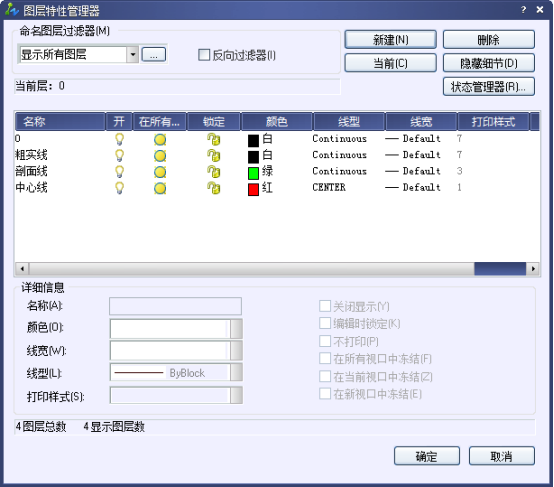Sort by the 锁定 column header

pyautogui.click(x=214, y=122)
